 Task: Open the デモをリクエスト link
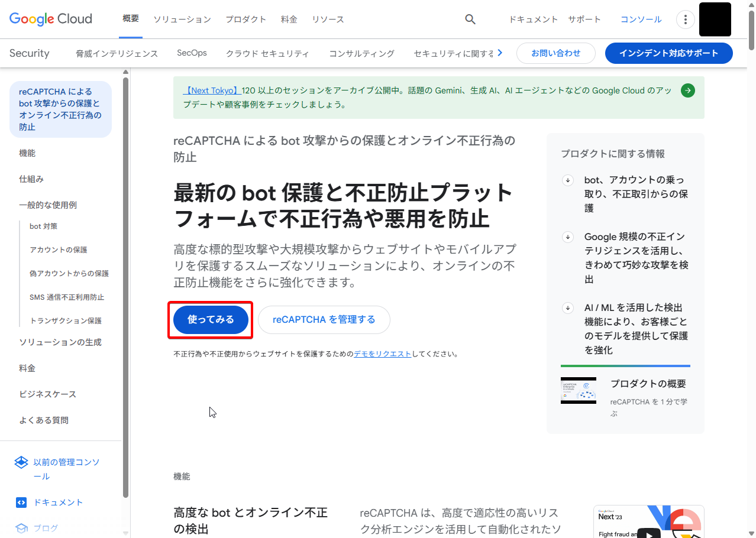point(382,354)
